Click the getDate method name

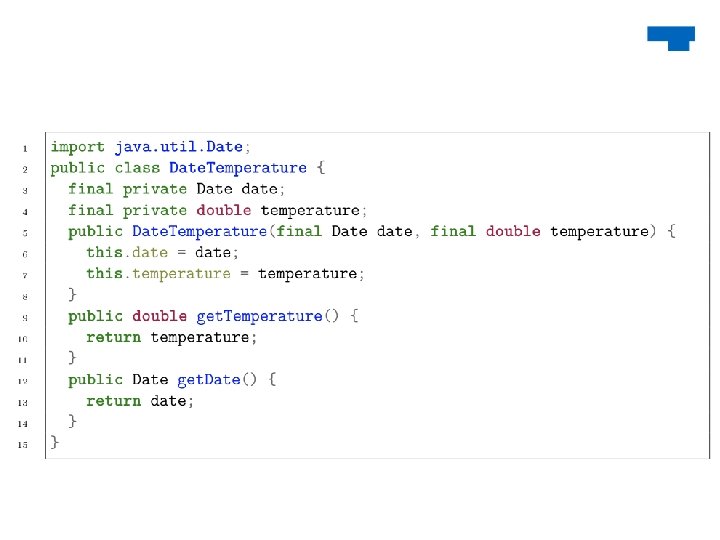[209, 379]
